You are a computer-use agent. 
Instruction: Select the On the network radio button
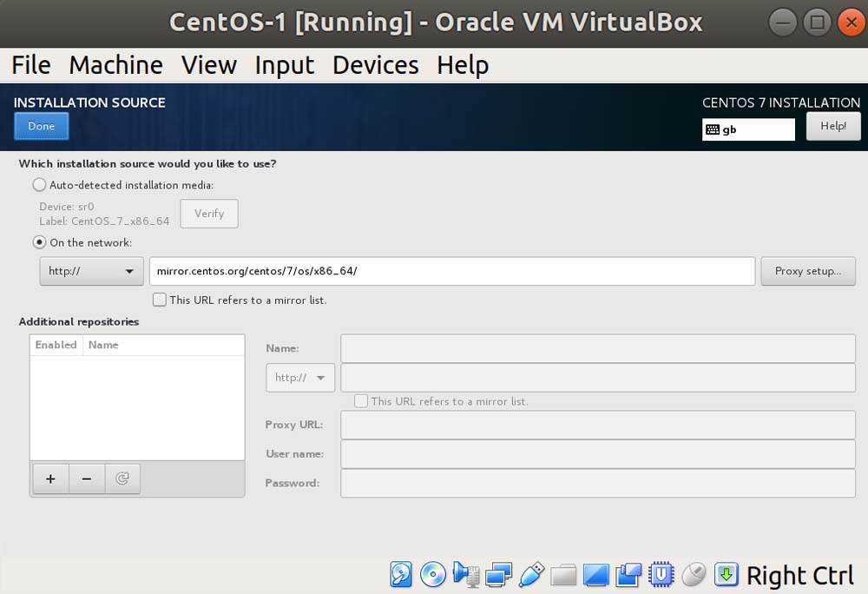[x=39, y=243]
